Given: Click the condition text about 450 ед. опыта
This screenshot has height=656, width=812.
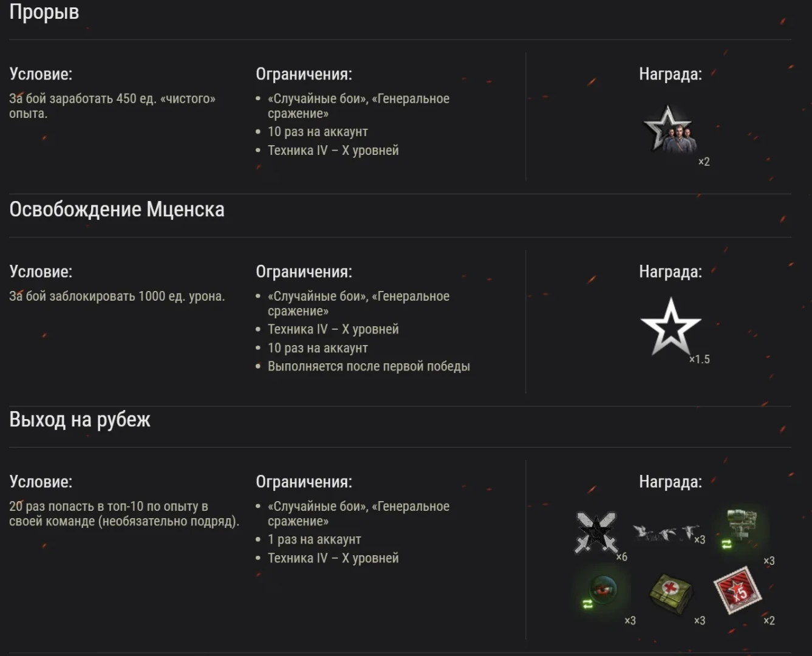Looking at the screenshot, I should click(x=112, y=106).
